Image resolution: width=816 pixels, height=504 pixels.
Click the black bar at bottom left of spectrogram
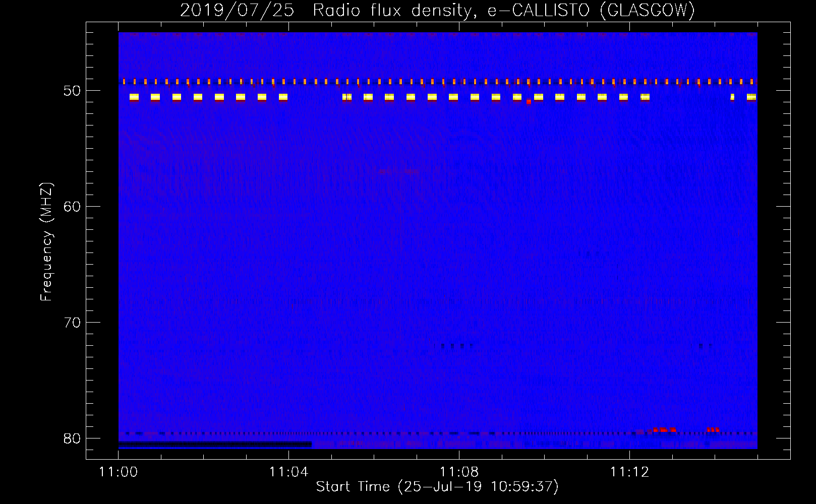click(215, 445)
